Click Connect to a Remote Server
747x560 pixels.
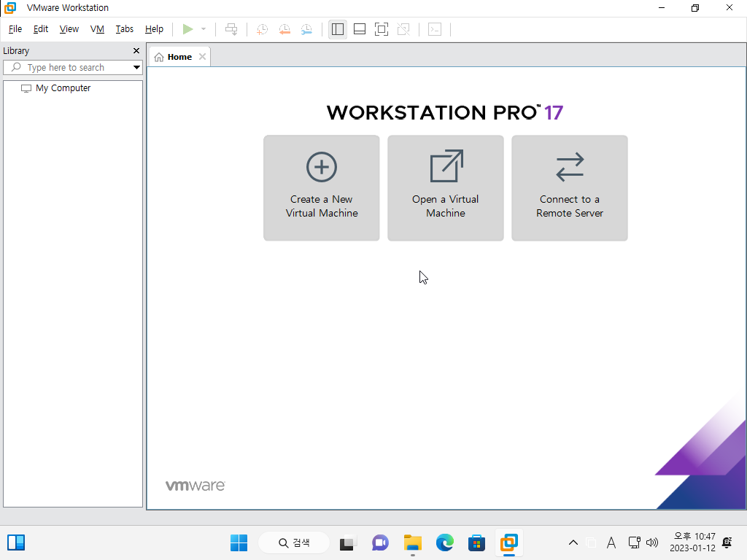[x=569, y=188]
